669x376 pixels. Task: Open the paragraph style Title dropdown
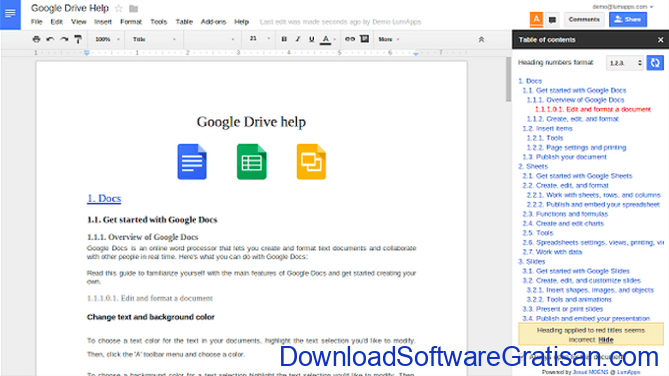(154, 39)
